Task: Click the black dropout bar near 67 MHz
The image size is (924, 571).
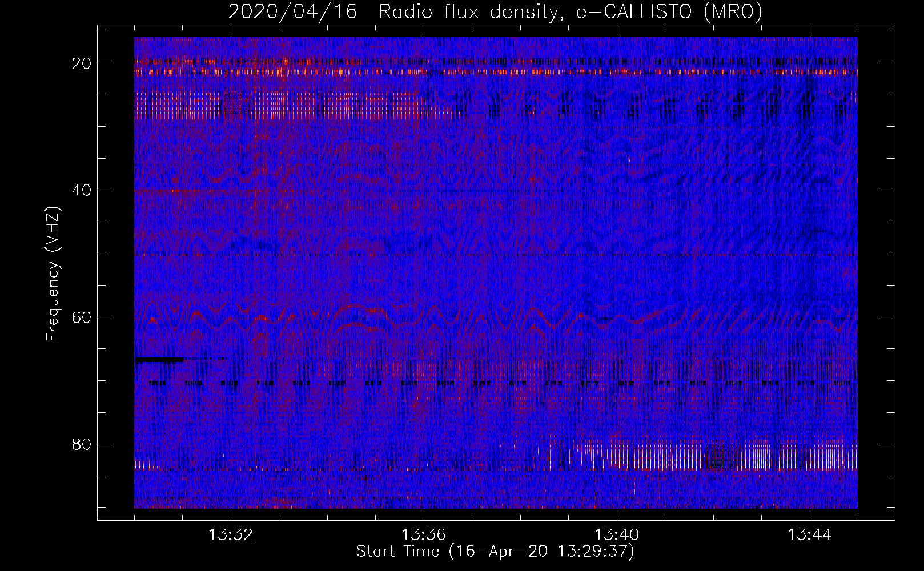Action: pyautogui.click(x=159, y=360)
